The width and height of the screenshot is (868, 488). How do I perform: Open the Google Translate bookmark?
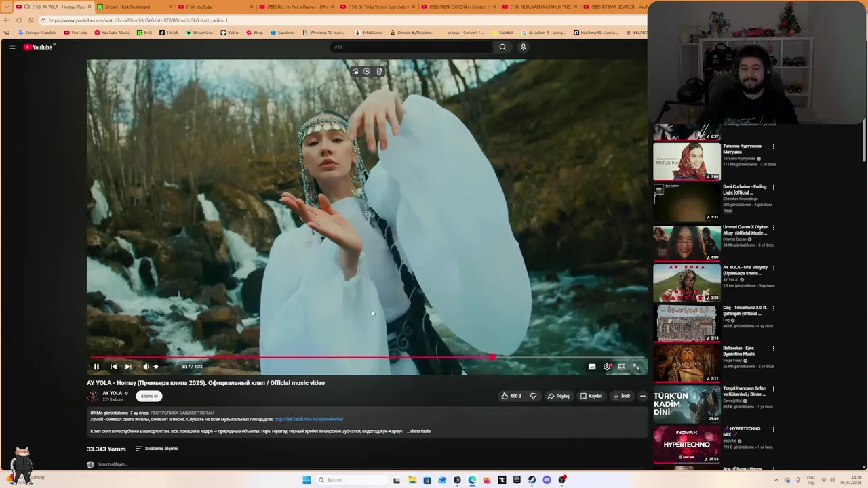38,33
